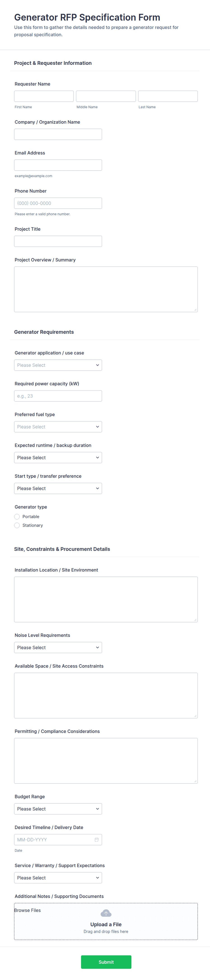
Task: Click the Project Overview / Summary textarea
Action: pyautogui.click(x=106, y=289)
